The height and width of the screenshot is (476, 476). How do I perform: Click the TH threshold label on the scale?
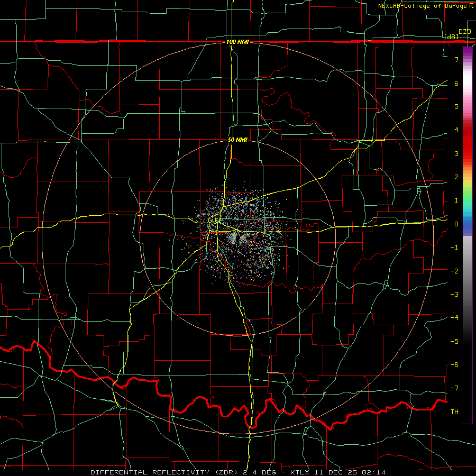click(x=454, y=412)
